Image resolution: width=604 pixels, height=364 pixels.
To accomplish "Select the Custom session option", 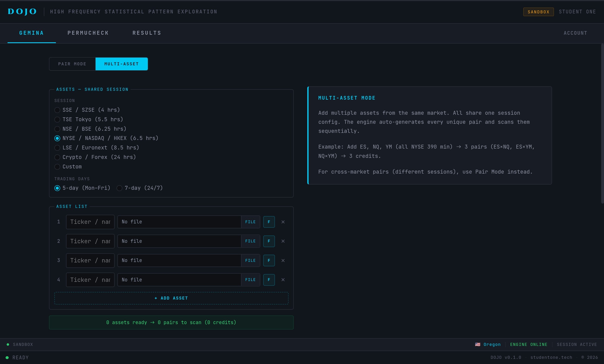I will point(57,167).
